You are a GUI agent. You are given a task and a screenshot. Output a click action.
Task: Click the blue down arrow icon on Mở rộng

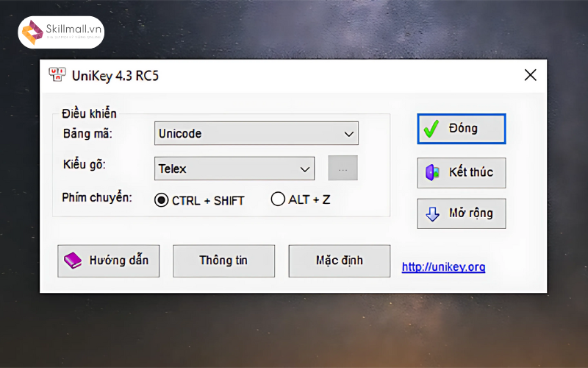pyautogui.click(x=432, y=213)
